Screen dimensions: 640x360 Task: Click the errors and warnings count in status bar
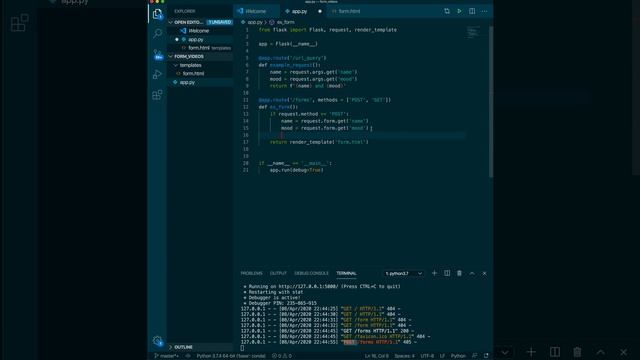point(282,356)
